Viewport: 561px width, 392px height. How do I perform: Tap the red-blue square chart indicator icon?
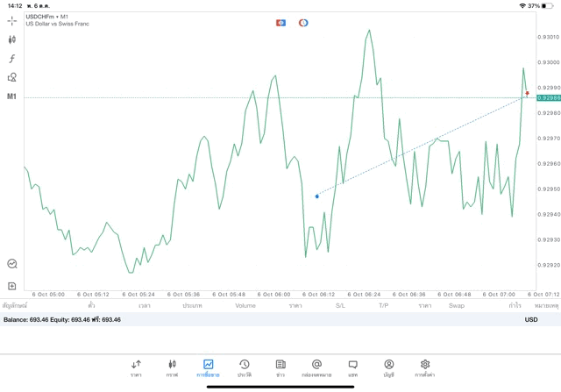(280, 23)
